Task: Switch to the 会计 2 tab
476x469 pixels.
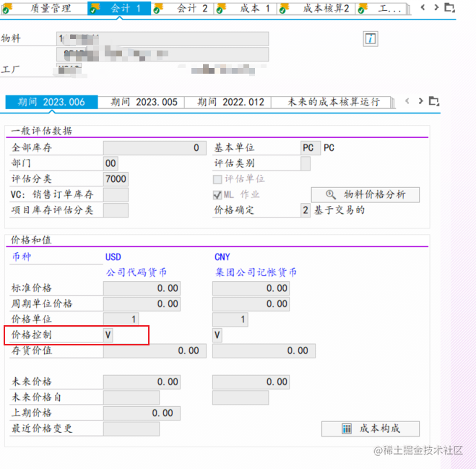Action: pos(183,8)
